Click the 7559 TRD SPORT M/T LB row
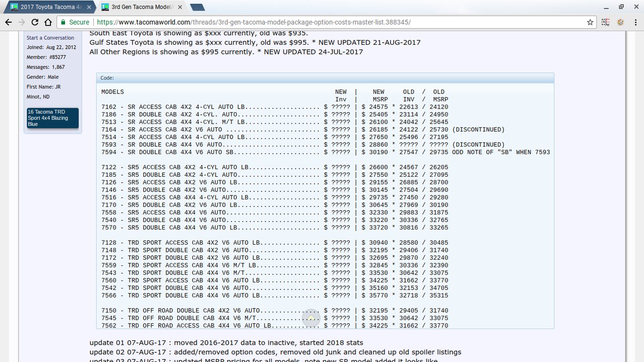 [x=275, y=265]
